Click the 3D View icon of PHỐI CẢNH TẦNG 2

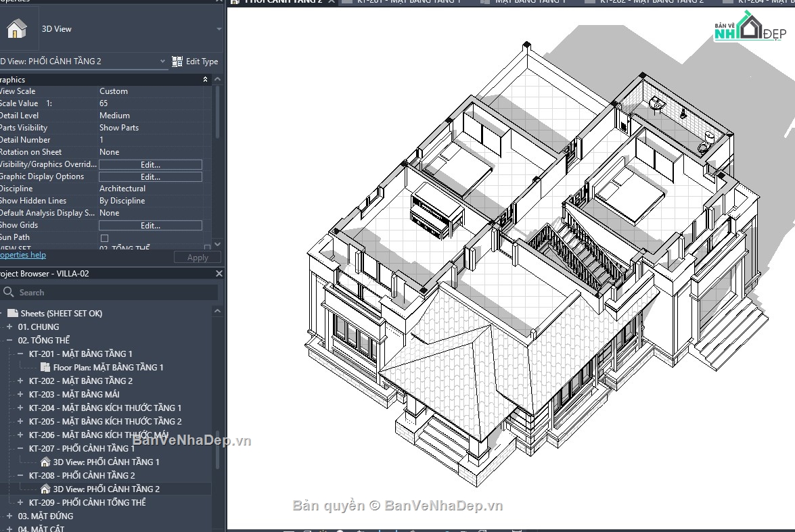point(46,489)
